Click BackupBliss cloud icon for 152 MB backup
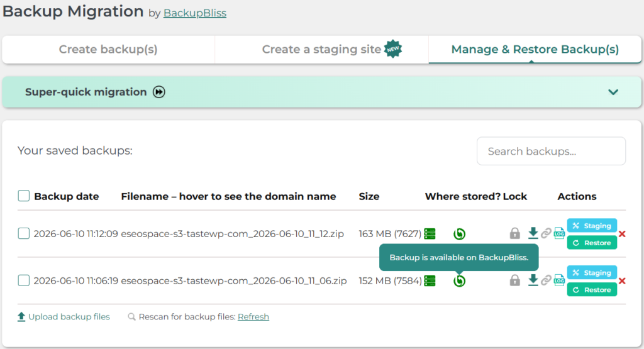This screenshot has height=349, width=644. [459, 281]
